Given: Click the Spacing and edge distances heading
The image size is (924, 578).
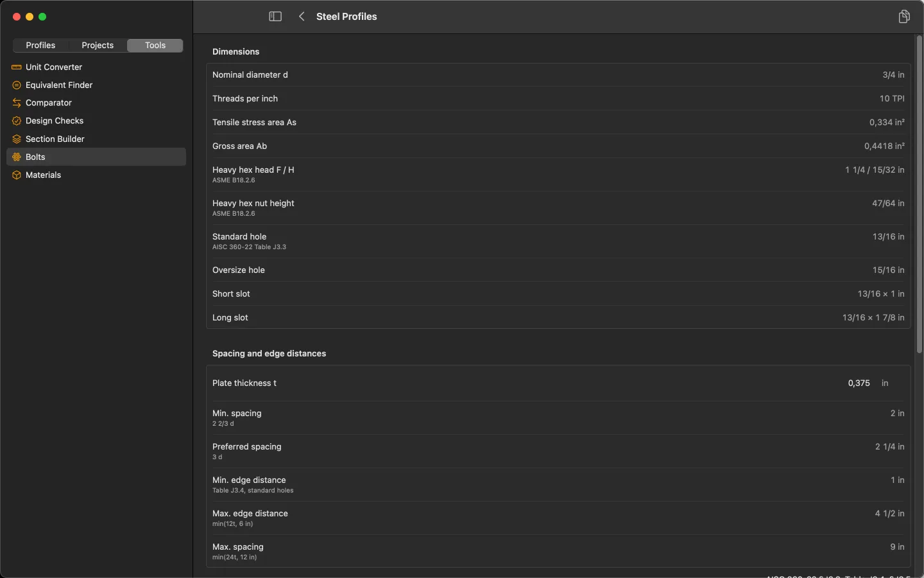Looking at the screenshot, I should (269, 354).
